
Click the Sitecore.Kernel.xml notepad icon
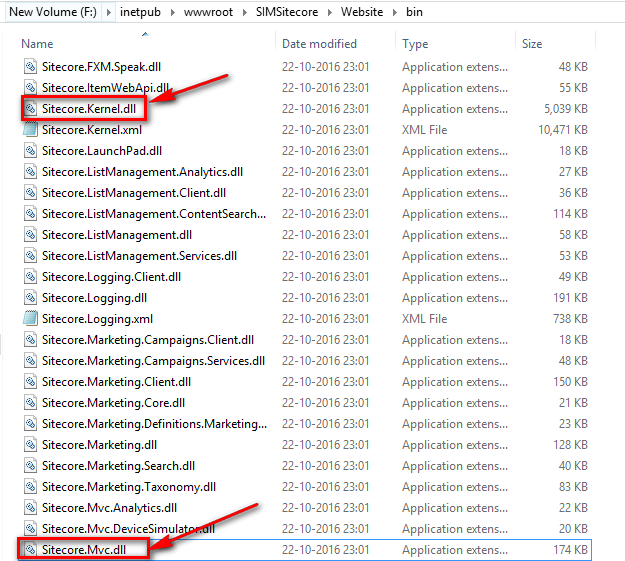click(30, 129)
